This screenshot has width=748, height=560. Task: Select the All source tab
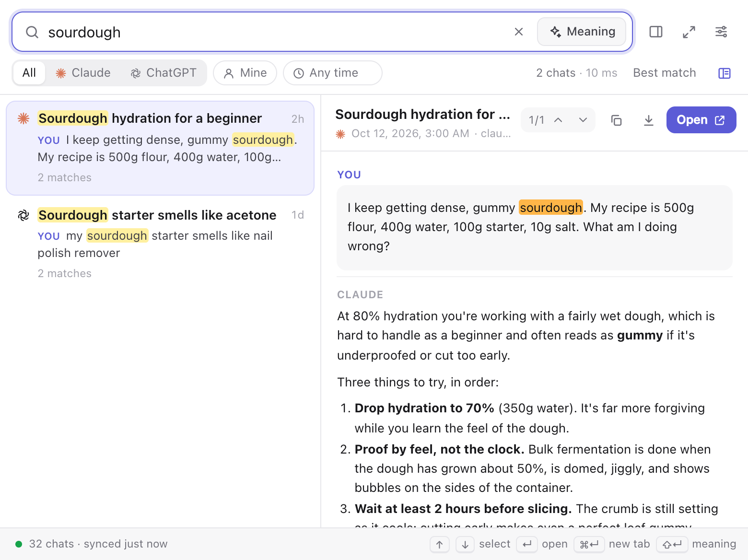tap(29, 73)
